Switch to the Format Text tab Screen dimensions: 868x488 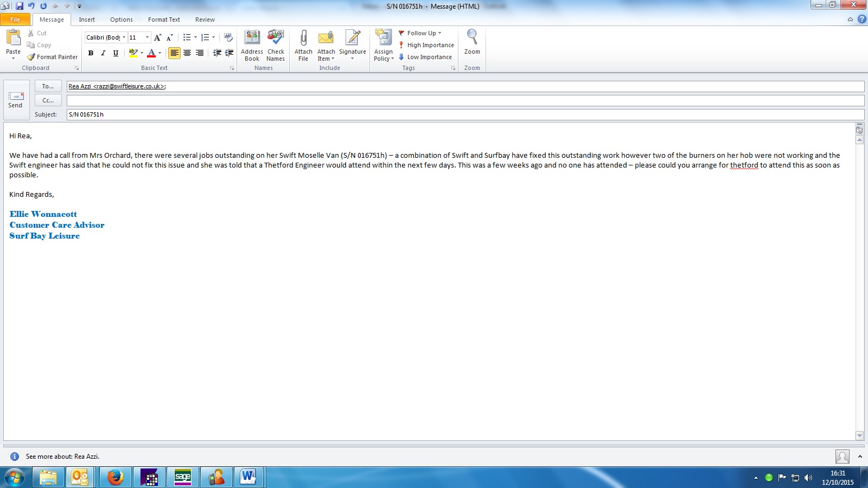coord(164,20)
